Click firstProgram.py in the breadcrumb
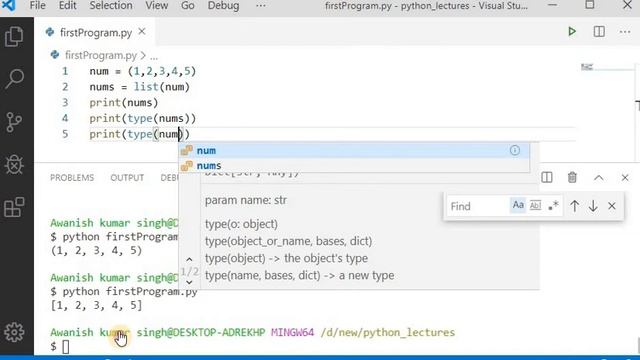This screenshot has height=360, width=640. point(101,55)
